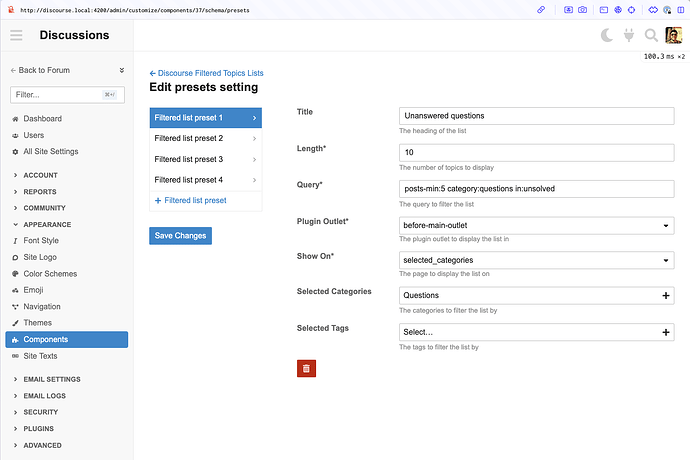Expand the SECURITY section
The width and height of the screenshot is (690, 460).
pyautogui.click(x=40, y=412)
